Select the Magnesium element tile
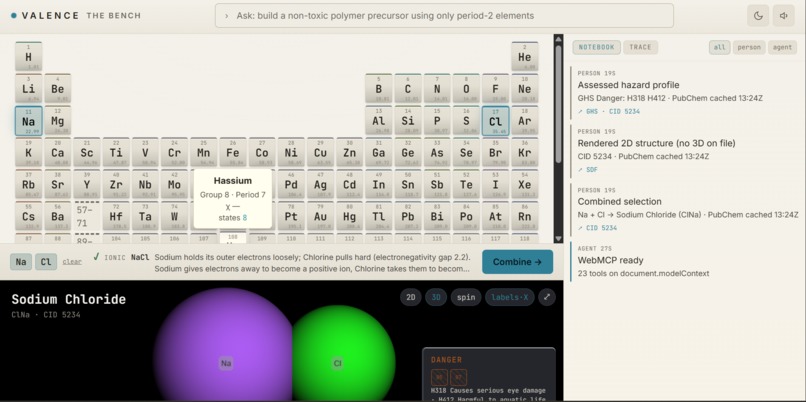The width and height of the screenshot is (806, 402). point(58,121)
